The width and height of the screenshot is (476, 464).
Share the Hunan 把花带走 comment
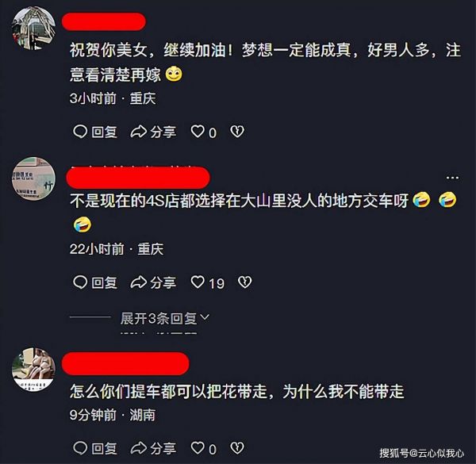(138, 448)
